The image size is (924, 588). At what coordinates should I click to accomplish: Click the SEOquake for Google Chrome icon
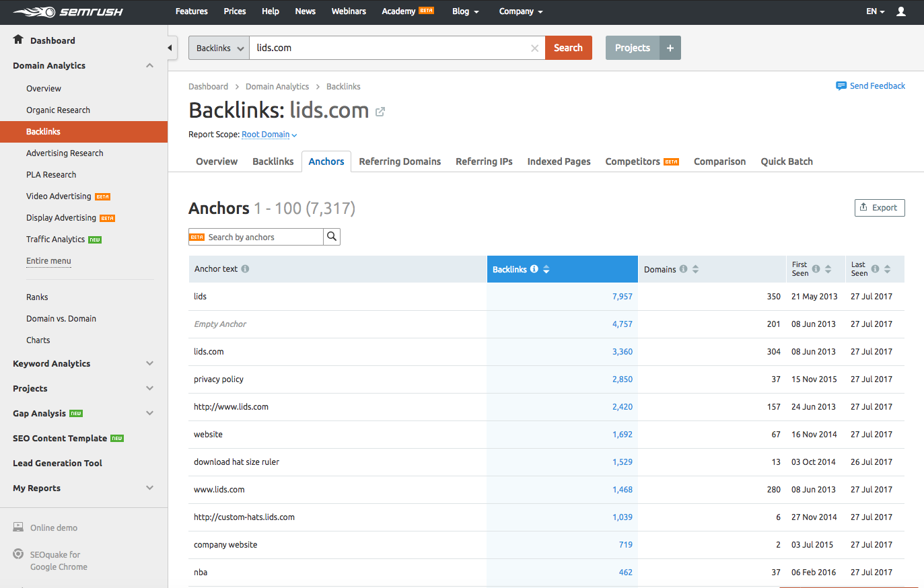[x=18, y=554]
